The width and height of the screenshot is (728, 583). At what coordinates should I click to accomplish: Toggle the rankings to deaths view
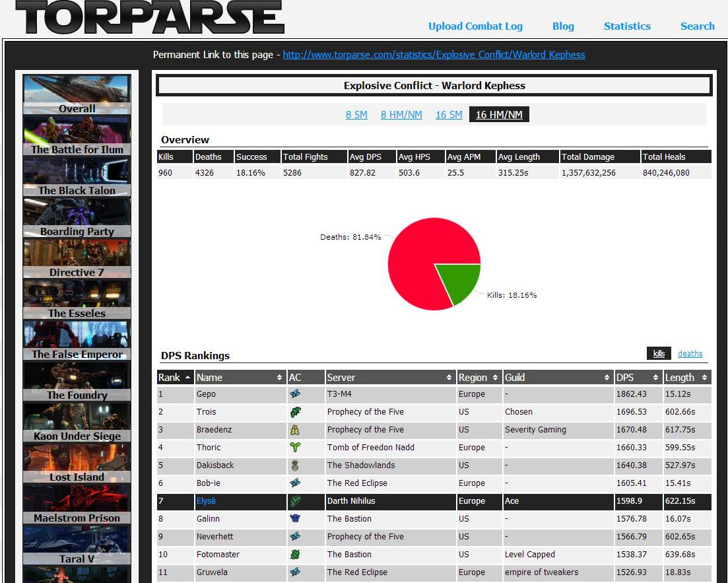coord(690,353)
